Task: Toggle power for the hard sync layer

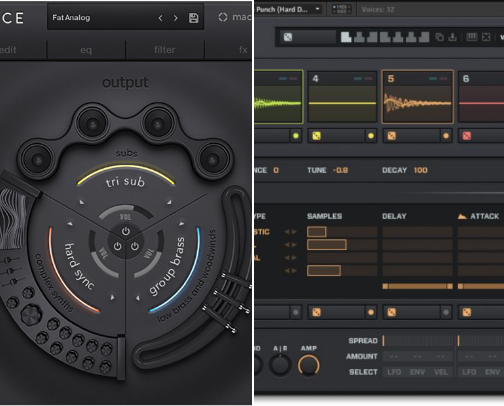Action: pyautogui.click(x=117, y=246)
